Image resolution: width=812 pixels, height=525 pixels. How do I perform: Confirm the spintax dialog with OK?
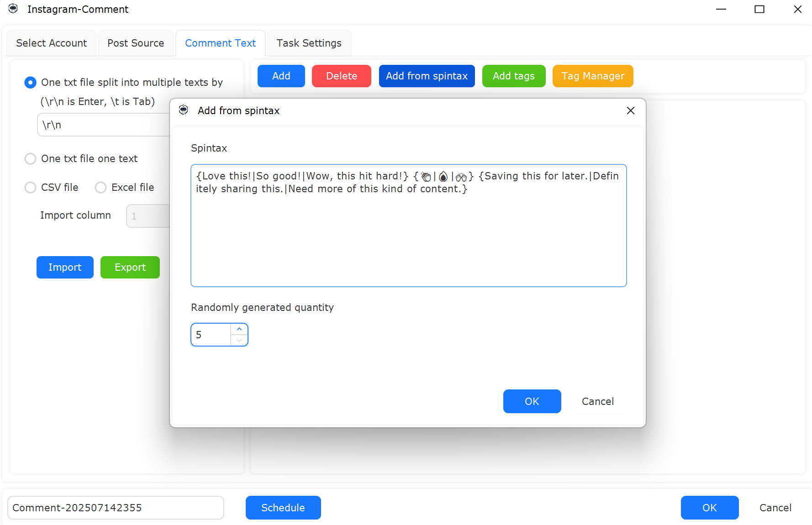(532, 401)
